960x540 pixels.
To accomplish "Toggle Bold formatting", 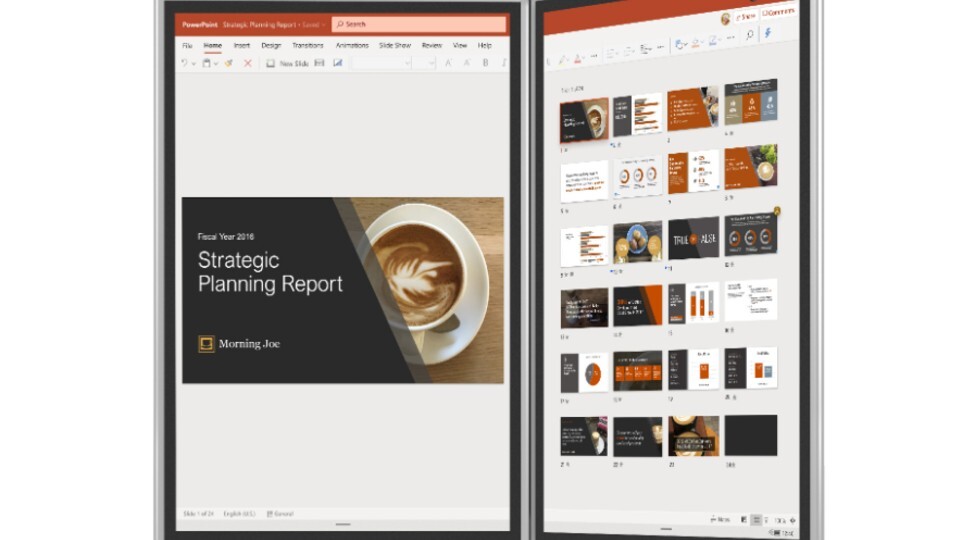I will [x=486, y=62].
